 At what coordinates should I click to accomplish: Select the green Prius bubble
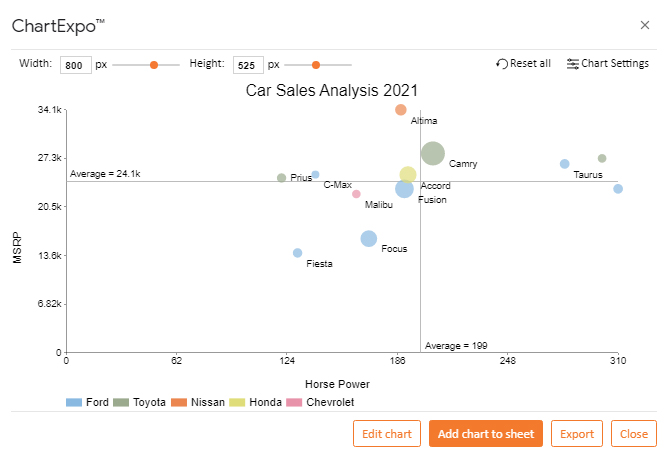point(281,178)
